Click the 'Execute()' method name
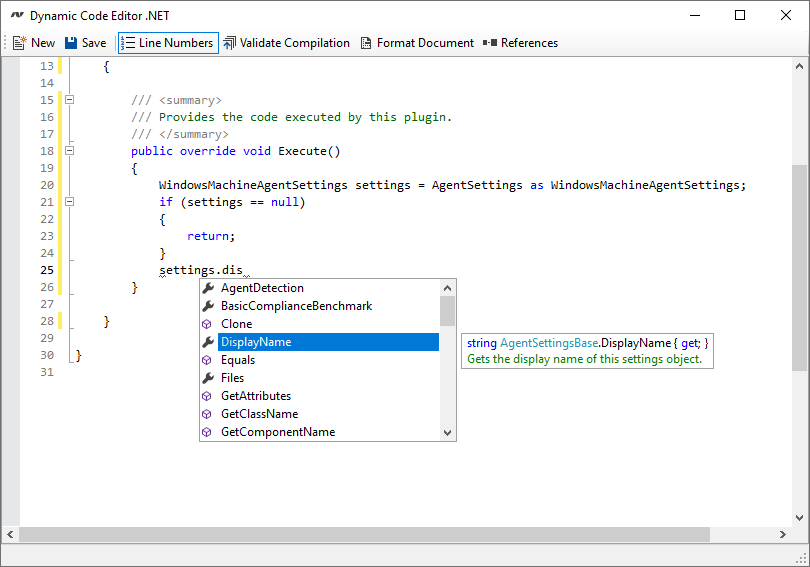The width and height of the screenshot is (810, 567). (x=309, y=151)
